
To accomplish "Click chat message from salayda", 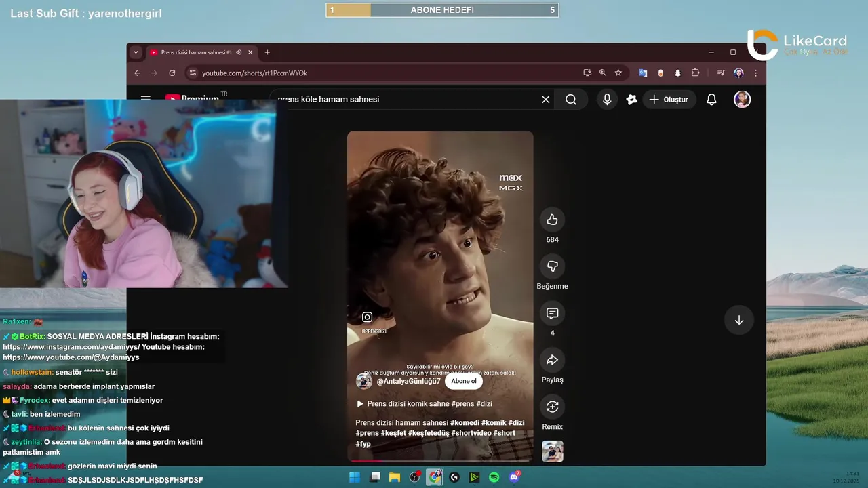I will pos(79,386).
